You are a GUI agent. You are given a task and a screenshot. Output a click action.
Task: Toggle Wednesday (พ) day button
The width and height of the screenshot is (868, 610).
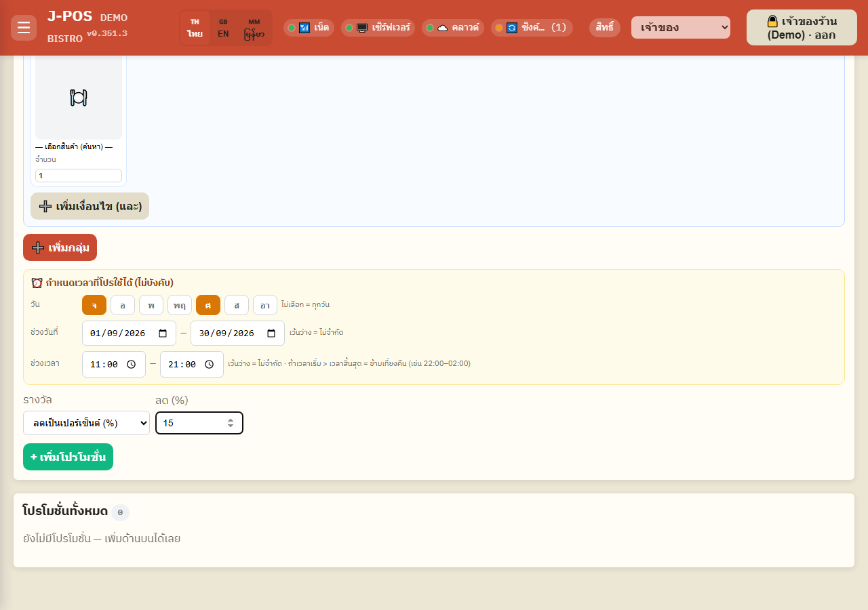coord(151,305)
